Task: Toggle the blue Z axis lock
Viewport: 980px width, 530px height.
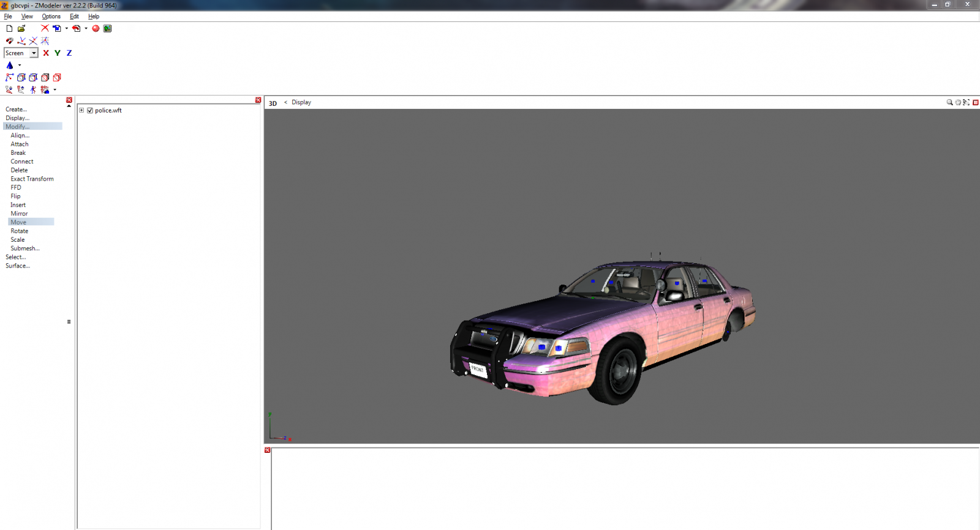Action: point(69,53)
